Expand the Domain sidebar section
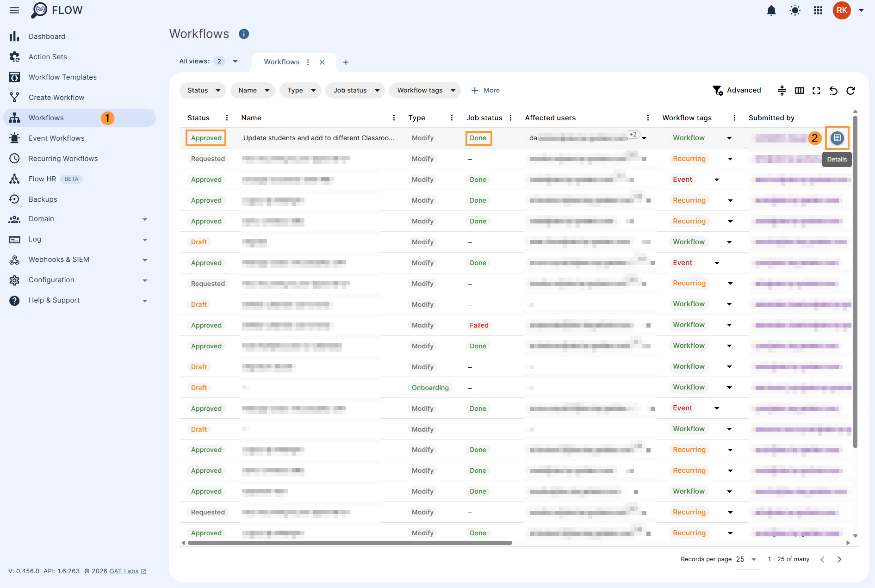The width and height of the screenshot is (875, 588). tap(145, 219)
